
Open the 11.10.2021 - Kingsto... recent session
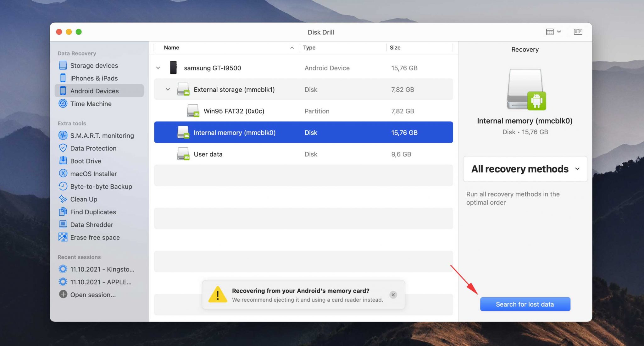pos(99,269)
